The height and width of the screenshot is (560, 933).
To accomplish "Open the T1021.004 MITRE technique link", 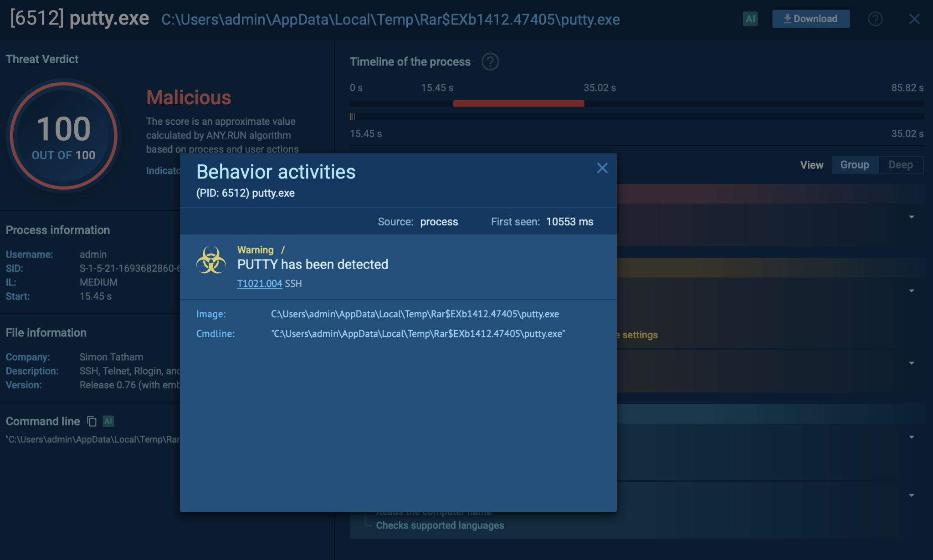I will point(260,284).
